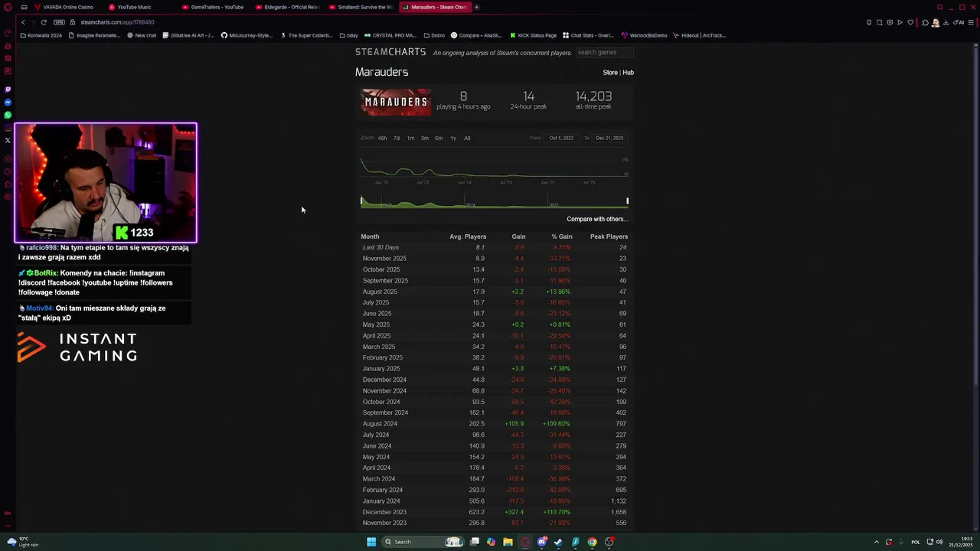Switch to GameTrailers - YouTube tab
The height and width of the screenshot is (551, 980).
pos(213,7)
